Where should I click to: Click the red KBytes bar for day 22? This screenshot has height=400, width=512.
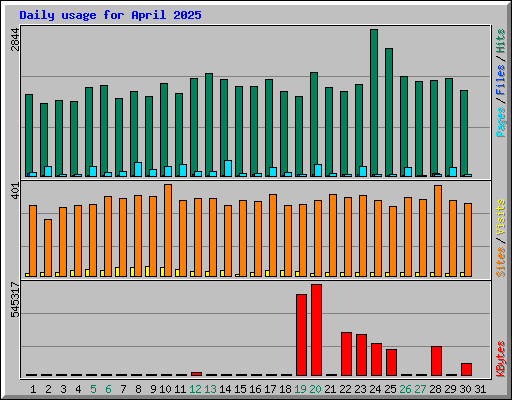(x=346, y=354)
